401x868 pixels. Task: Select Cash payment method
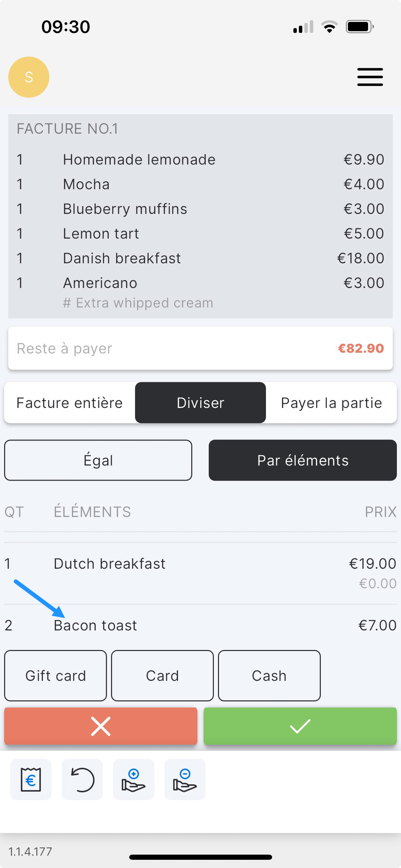click(269, 676)
